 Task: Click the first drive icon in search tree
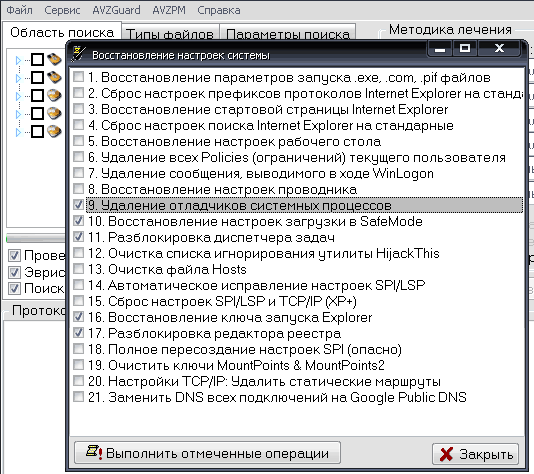pos(54,59)
